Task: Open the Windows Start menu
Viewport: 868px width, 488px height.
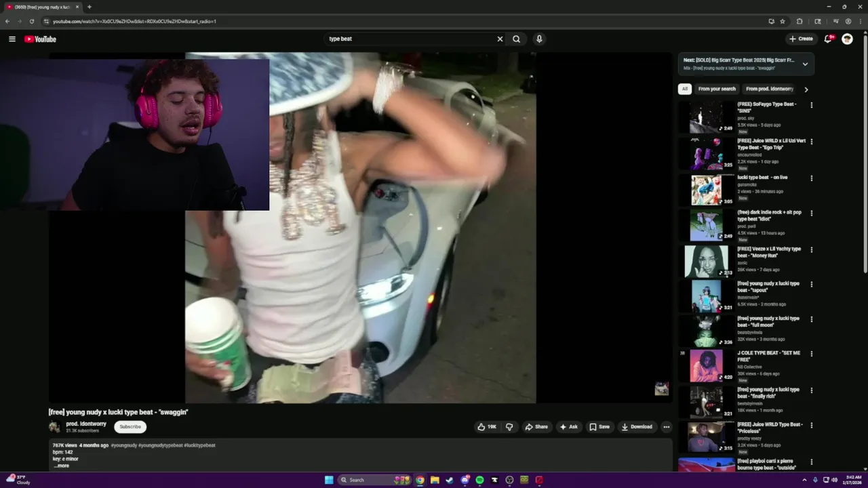Action: click(329, 480)
